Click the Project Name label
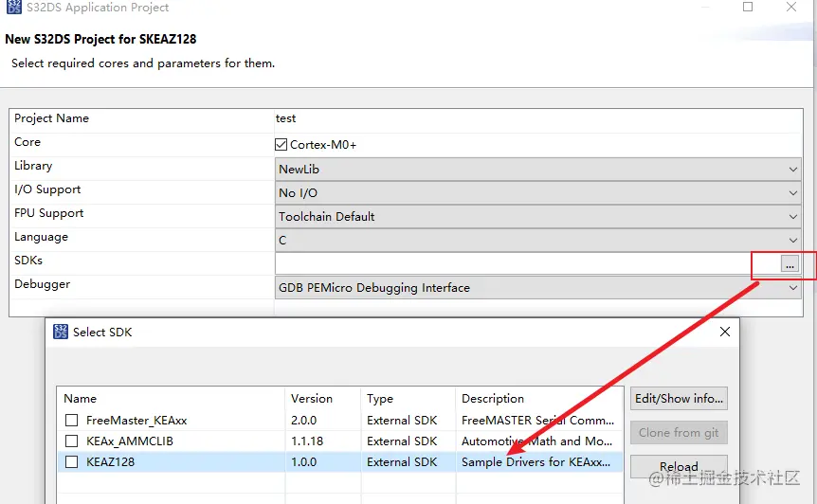 tap(51, 118)
